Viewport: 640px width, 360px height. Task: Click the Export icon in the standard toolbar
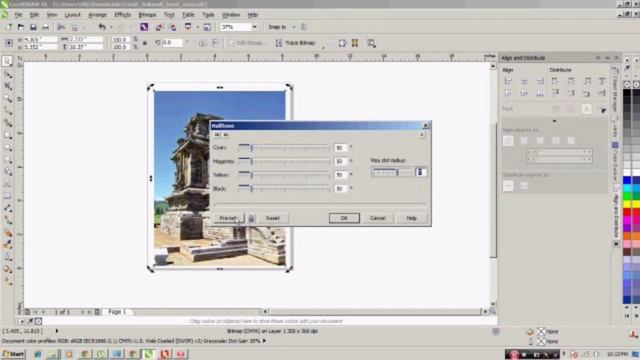pos(173,27)
